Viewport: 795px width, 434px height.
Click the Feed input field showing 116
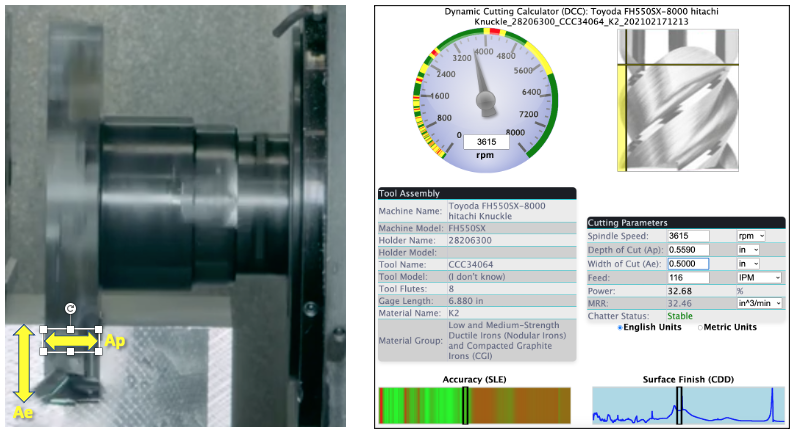[688, 278]
